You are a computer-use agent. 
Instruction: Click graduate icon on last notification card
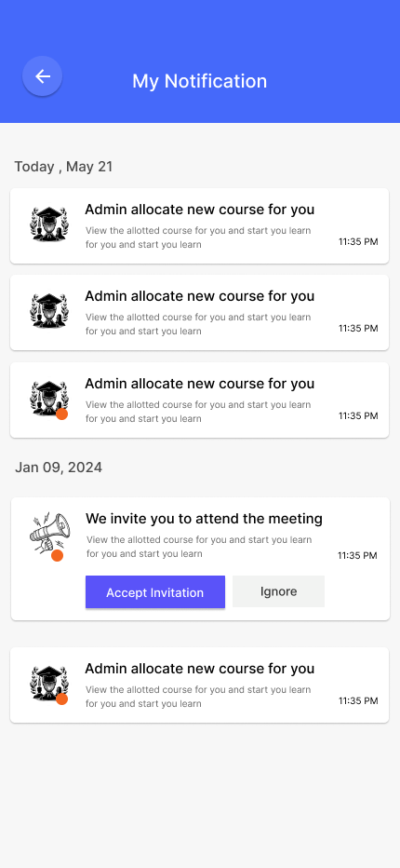click(49, 684)
